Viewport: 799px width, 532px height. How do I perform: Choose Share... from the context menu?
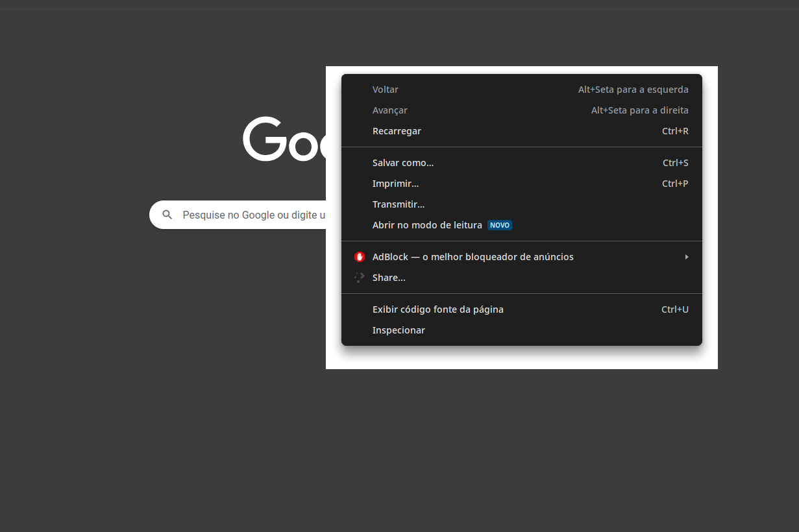(x=389, y=278)
